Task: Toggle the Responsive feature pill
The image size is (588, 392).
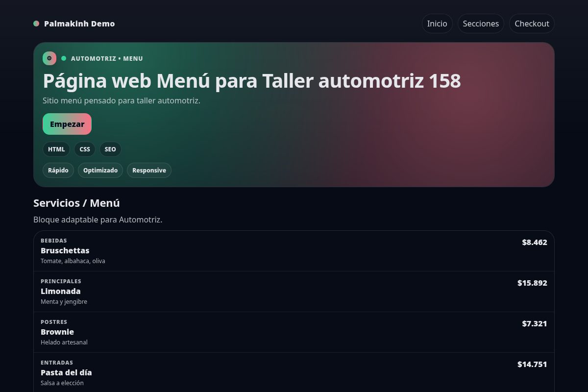Action: click(x=149, y=170)
